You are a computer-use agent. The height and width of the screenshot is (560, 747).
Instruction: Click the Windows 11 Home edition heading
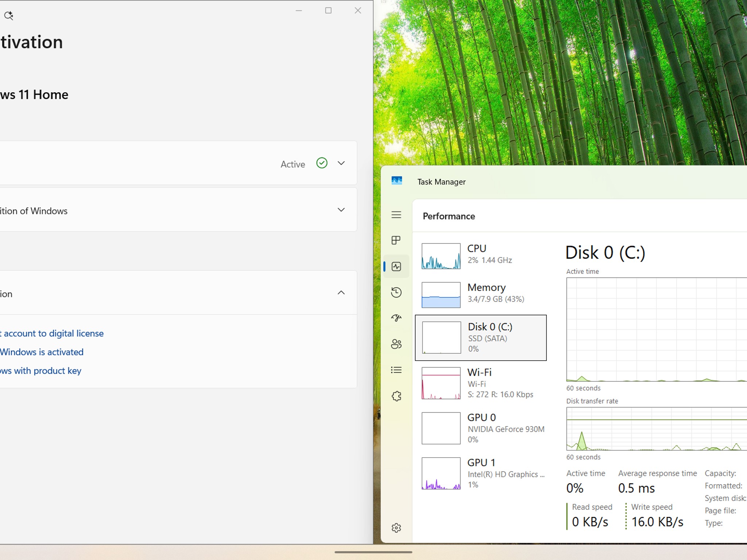pyautogui.click(x=34, y=95)
